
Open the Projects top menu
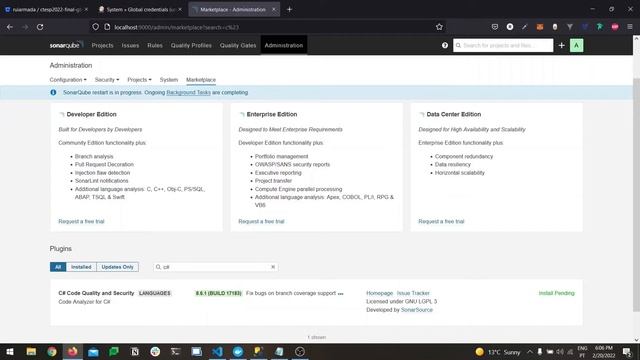pyautogui.click(x=102, y=45)
